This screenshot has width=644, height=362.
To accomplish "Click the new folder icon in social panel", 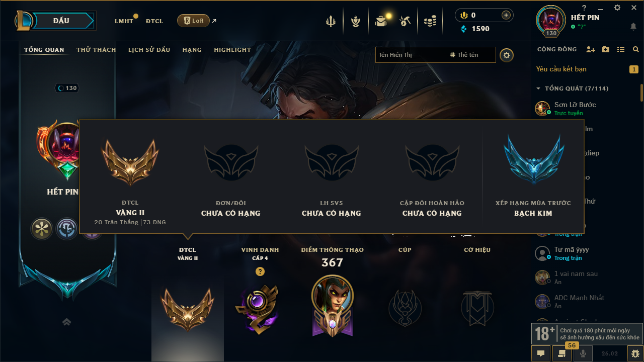I will coord(606,49).
